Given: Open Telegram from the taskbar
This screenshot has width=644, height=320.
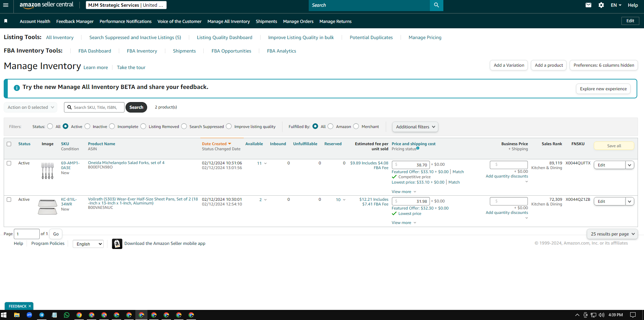Looking at the screenshot, I should pos(42,315).
